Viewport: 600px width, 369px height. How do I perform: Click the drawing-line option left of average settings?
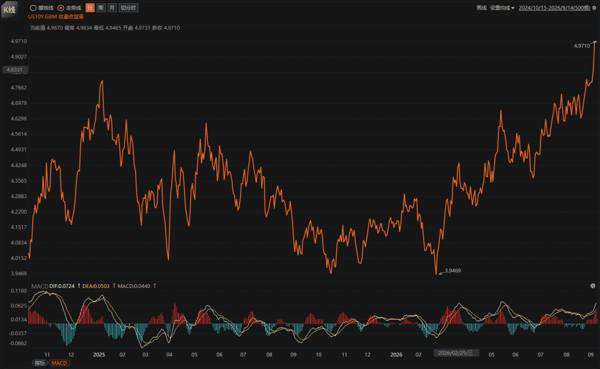[481, 8]
